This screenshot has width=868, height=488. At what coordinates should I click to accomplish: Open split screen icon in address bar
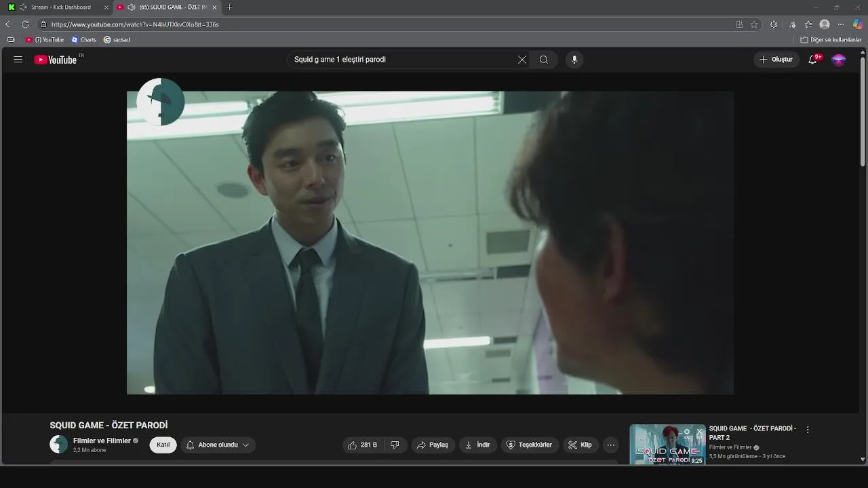[739, 24]
